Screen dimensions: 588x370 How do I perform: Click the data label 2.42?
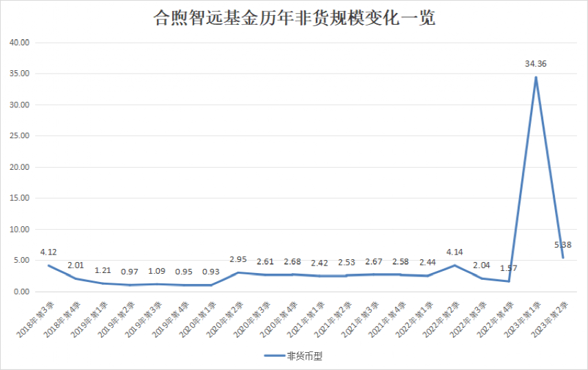pyautogui.click(x=319, y=263)
